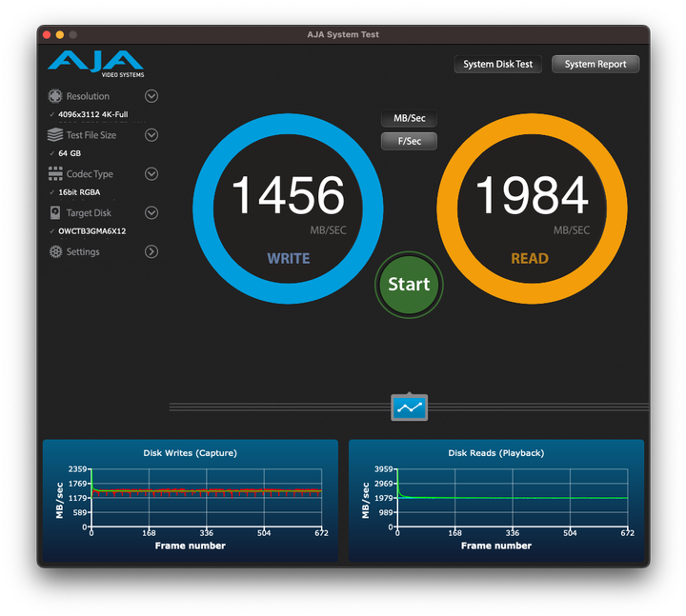686x616 pixels.
Task: Expand the Settings arrow
Action: [x=151, y=252]
